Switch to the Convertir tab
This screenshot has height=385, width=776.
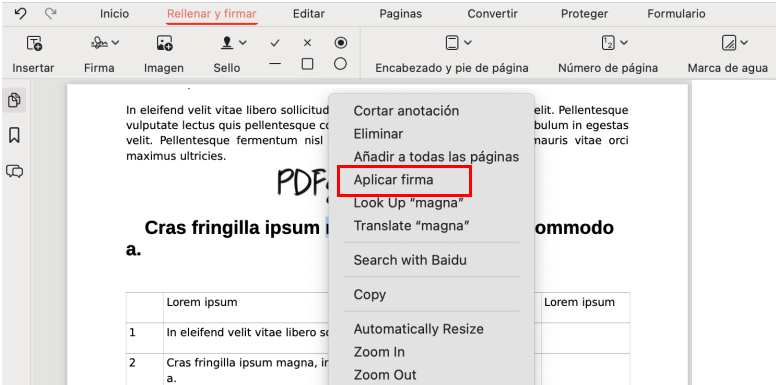coord(492,14)
